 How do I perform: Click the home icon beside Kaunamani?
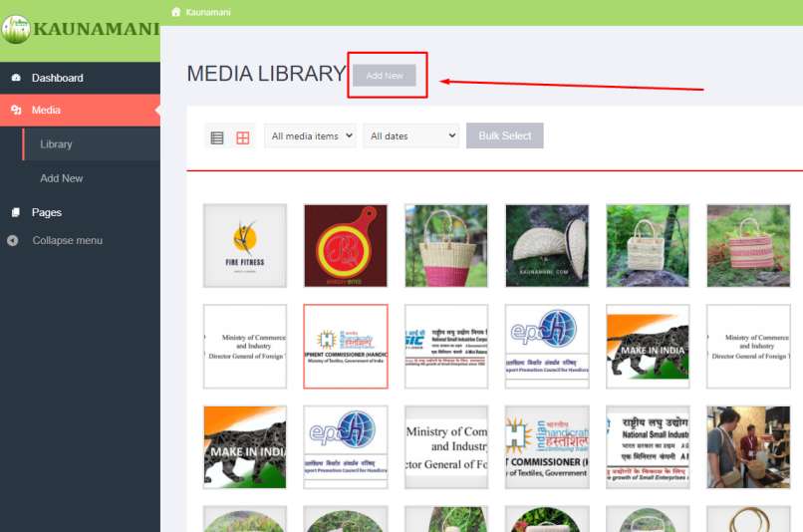[x=176, y=12]
